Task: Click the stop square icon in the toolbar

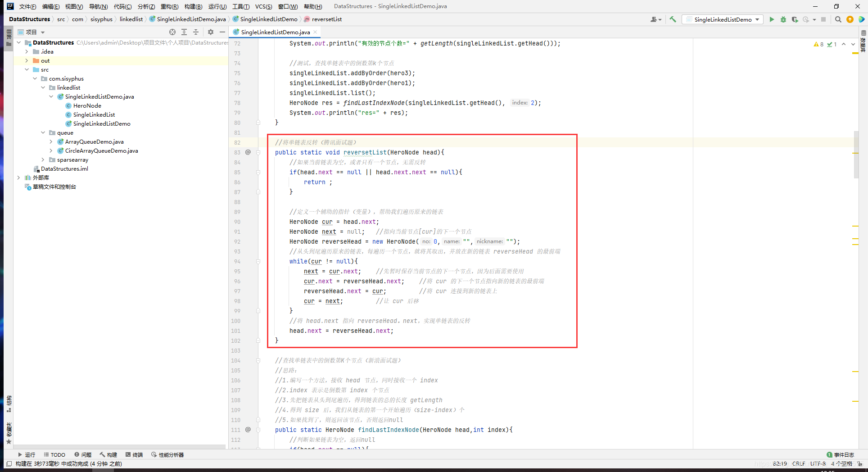Action: pos(823,19)
